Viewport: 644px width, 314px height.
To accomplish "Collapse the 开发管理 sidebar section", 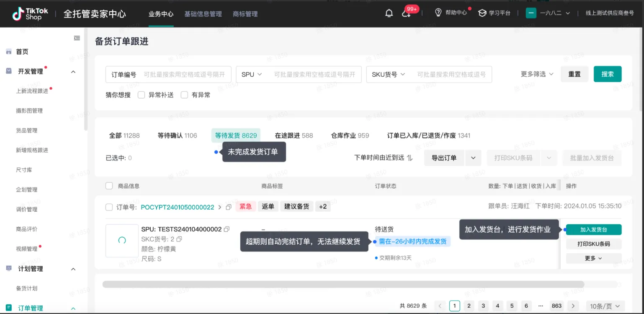I will (x=73, y=72).
